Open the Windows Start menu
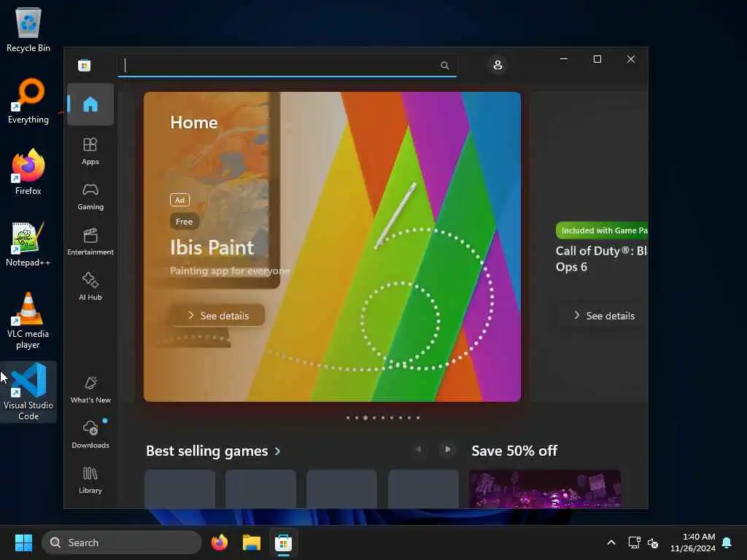747x560 pixels. click(23, 542)
